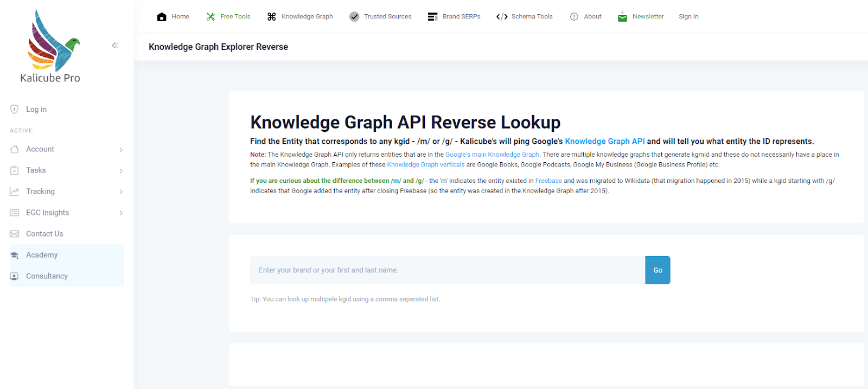Expand the Tracking submenu chevron
The image size is (868, 389).
click(121, 192)
